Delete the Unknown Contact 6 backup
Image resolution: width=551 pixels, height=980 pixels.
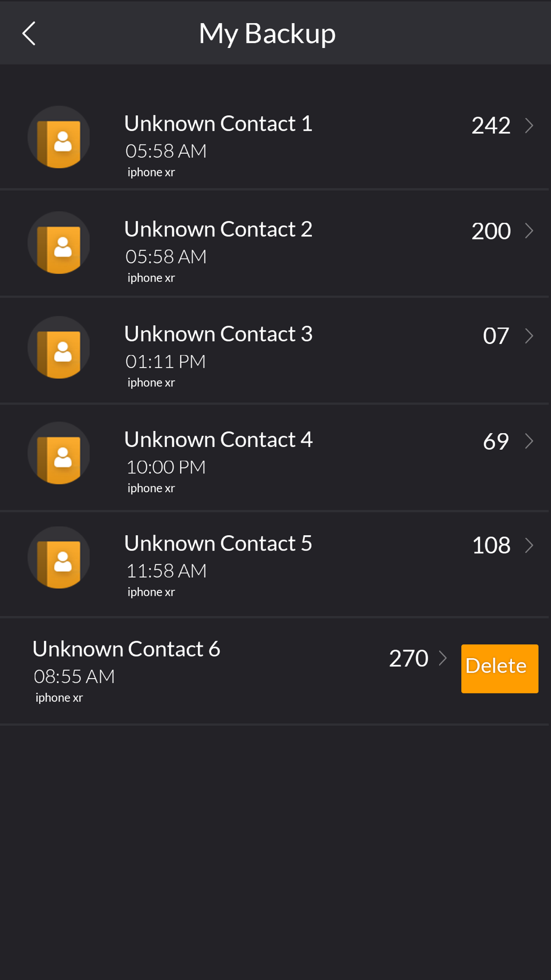click(500, 669)
